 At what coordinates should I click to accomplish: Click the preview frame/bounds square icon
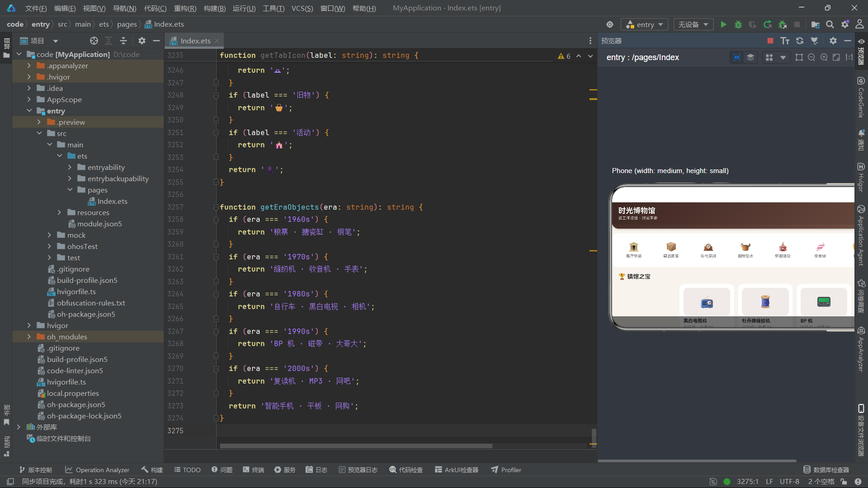(799, 57)
